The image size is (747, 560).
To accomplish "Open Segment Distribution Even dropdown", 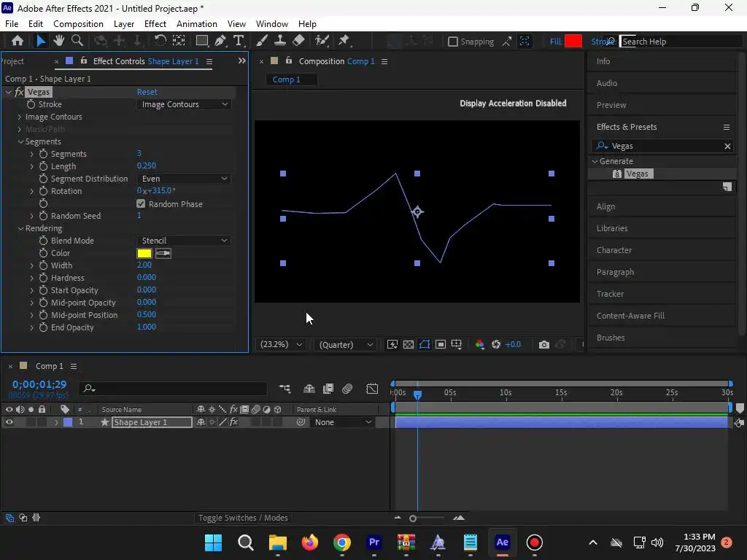I will tap(184, 179).
